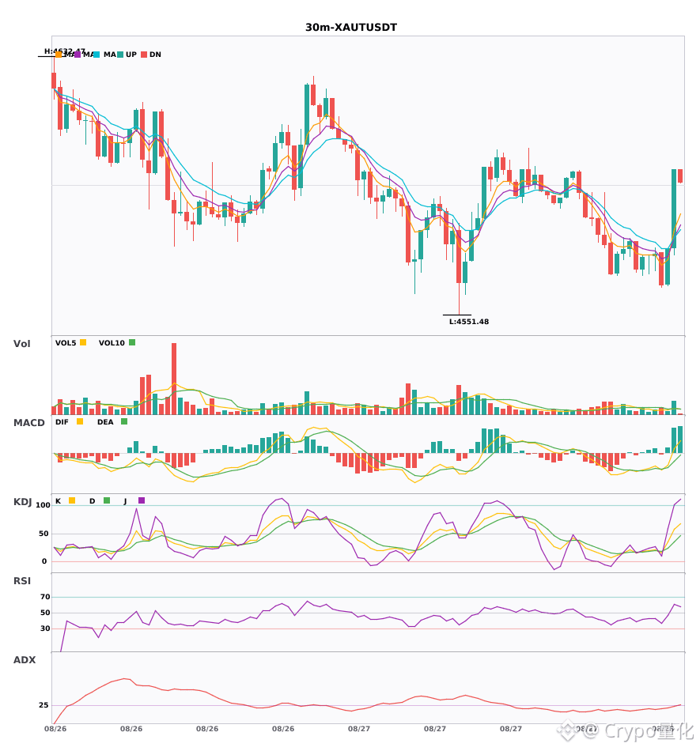Click the purple J line swatch

tap(142, 500)
